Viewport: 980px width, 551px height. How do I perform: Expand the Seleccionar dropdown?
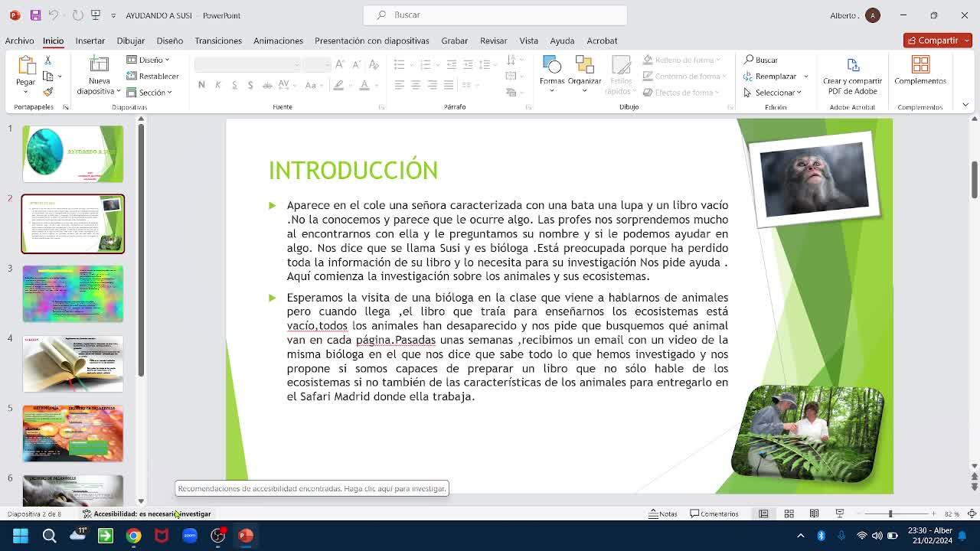click(773, 93)
